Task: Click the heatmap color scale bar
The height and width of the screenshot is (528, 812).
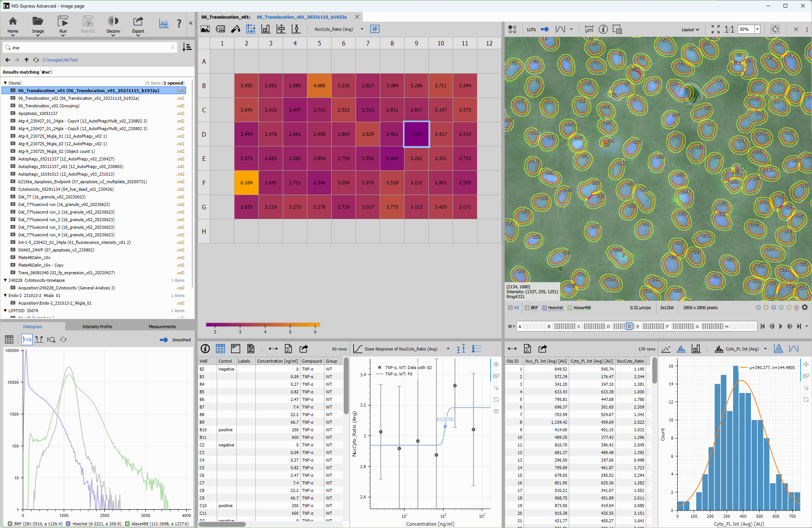Action: [x=263, y=325]
